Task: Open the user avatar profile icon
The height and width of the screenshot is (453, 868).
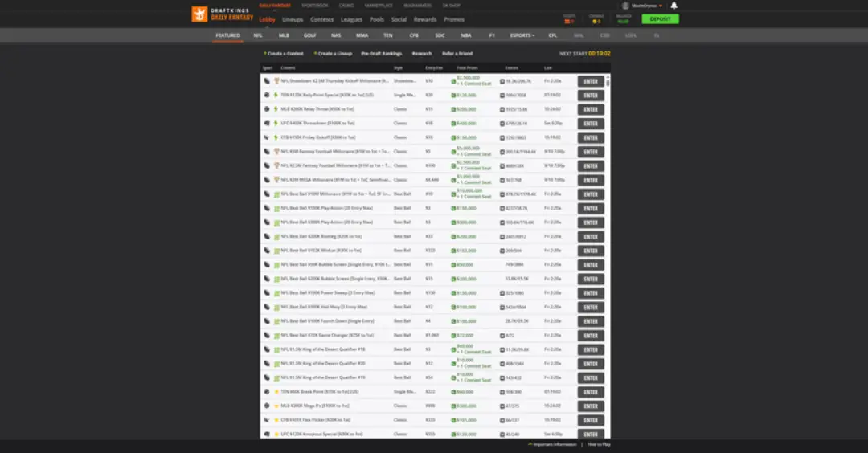Action: tap(625, 6)
